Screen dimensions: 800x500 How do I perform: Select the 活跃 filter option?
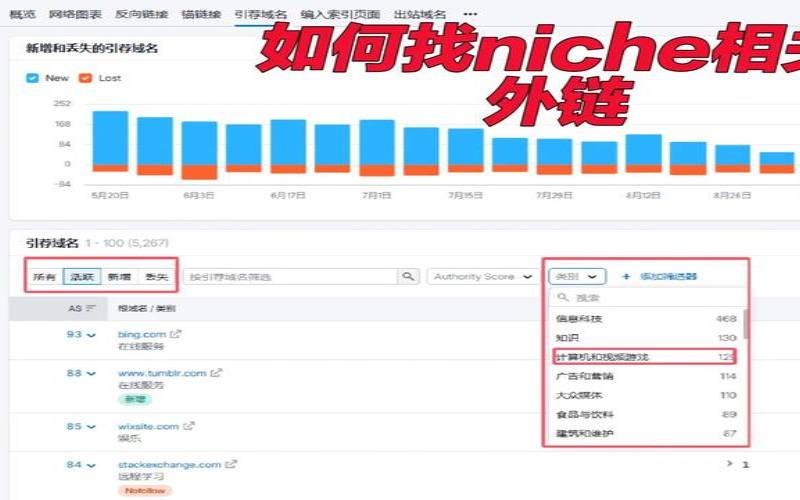82,277
